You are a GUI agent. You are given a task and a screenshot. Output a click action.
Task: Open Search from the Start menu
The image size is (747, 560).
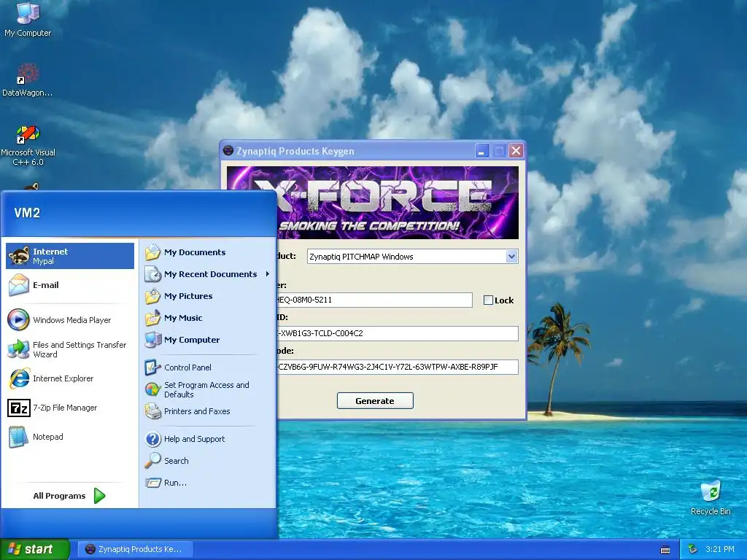click(207, 461)
